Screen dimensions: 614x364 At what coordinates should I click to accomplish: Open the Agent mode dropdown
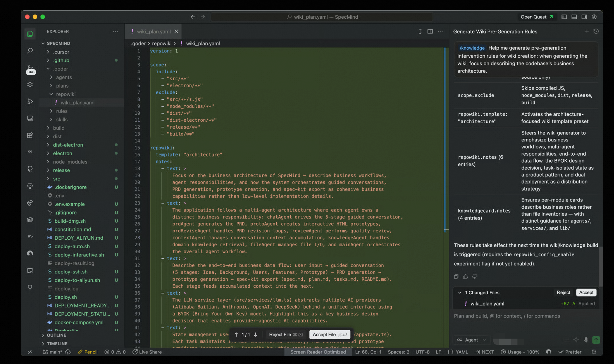pyautogui.click(x=471, y=340)
